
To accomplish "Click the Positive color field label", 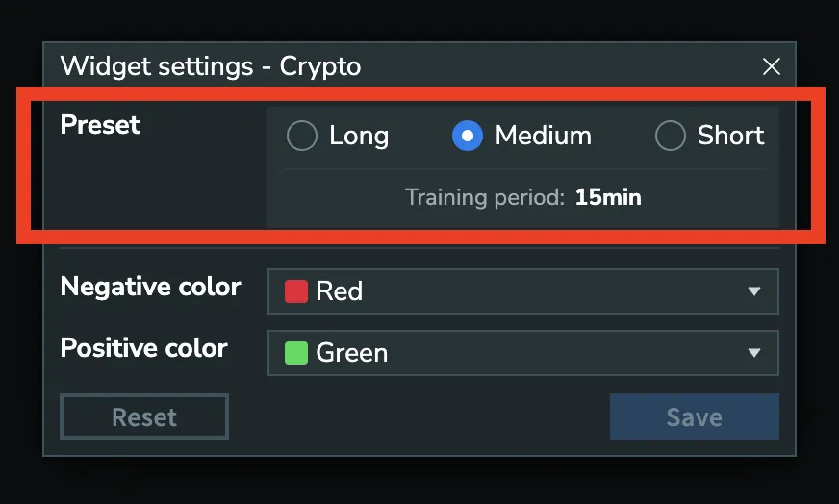I will (x=144, y=348).
